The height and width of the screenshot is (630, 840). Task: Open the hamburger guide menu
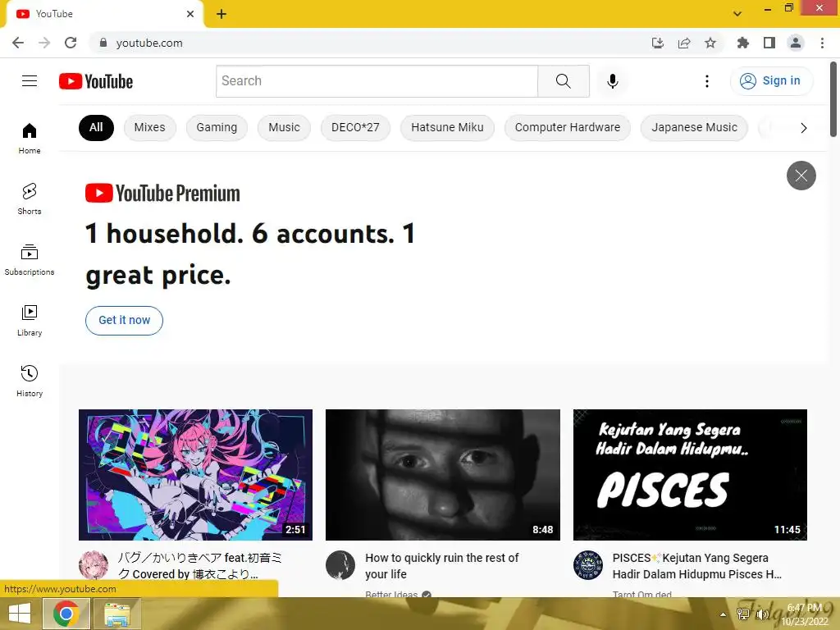click(30, 81)
